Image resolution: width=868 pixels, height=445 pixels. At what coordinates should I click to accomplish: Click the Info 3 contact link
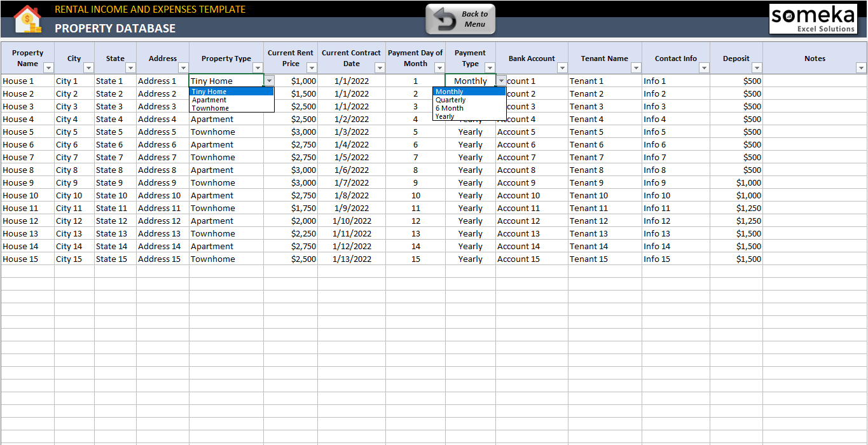(x=654, y=106)
